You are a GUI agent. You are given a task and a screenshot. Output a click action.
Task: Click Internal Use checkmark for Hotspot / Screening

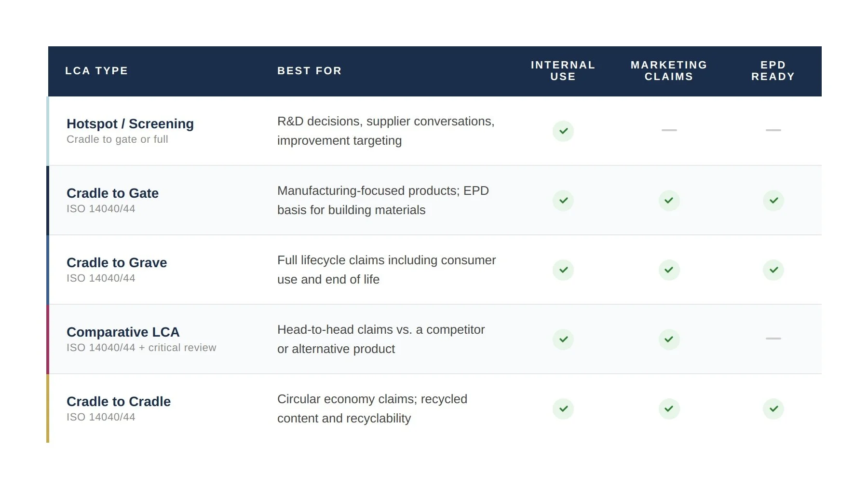pyautogui.click(x=563, y=131)
